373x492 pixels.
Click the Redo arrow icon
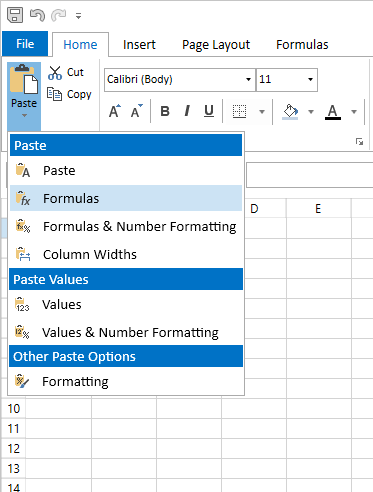pyautogui.click(x=59, y=15)
